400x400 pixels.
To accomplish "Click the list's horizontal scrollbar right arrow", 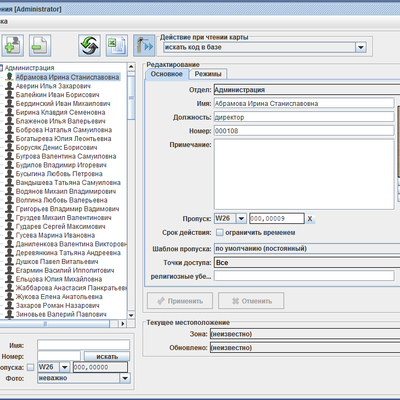I will coord(123,323).
